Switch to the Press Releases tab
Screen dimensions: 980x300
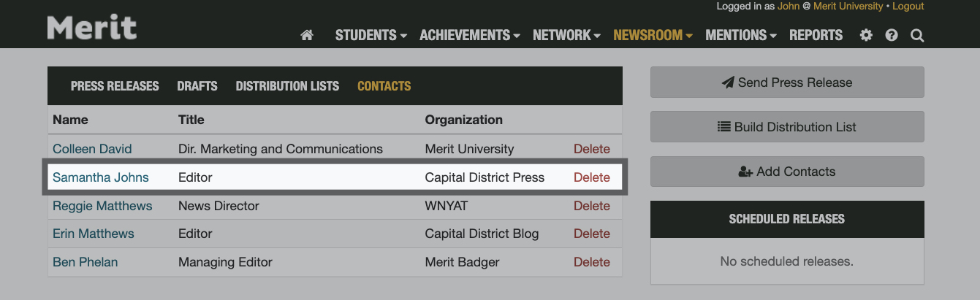tap(115, 86)
